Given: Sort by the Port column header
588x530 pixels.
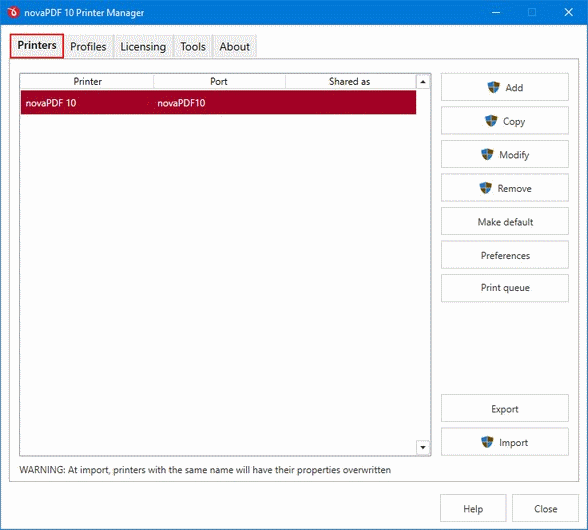Looking at the screenshot, I should coord(219,81).
